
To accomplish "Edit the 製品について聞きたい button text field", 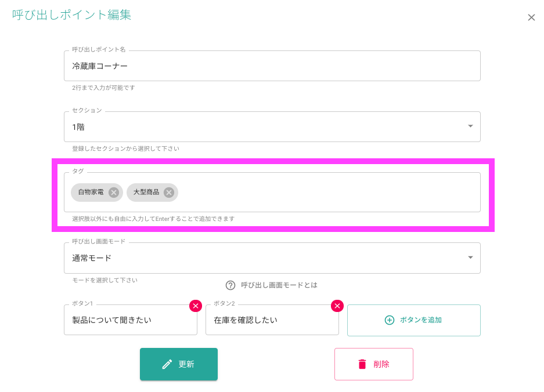I will [131, 320].
